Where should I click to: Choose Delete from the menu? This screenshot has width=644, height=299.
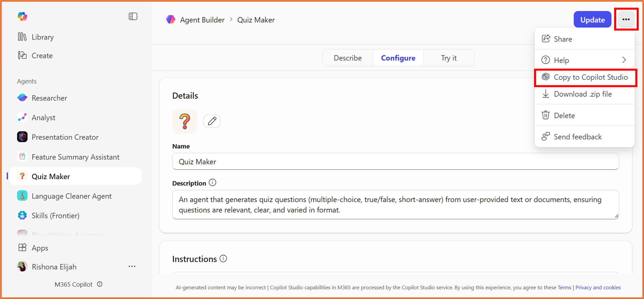[x=584, y=115]
